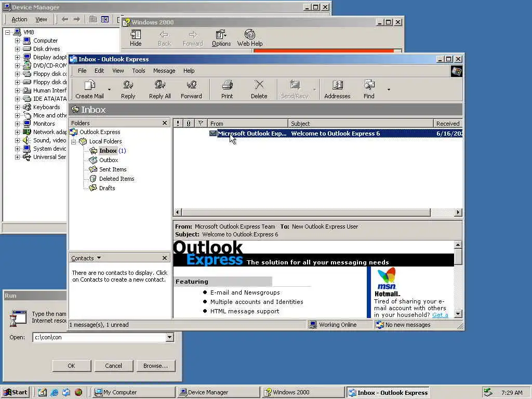Viewport: 532px width, 399px height.
Task: Click OK in the Run dialog
Action: [72, 366]
